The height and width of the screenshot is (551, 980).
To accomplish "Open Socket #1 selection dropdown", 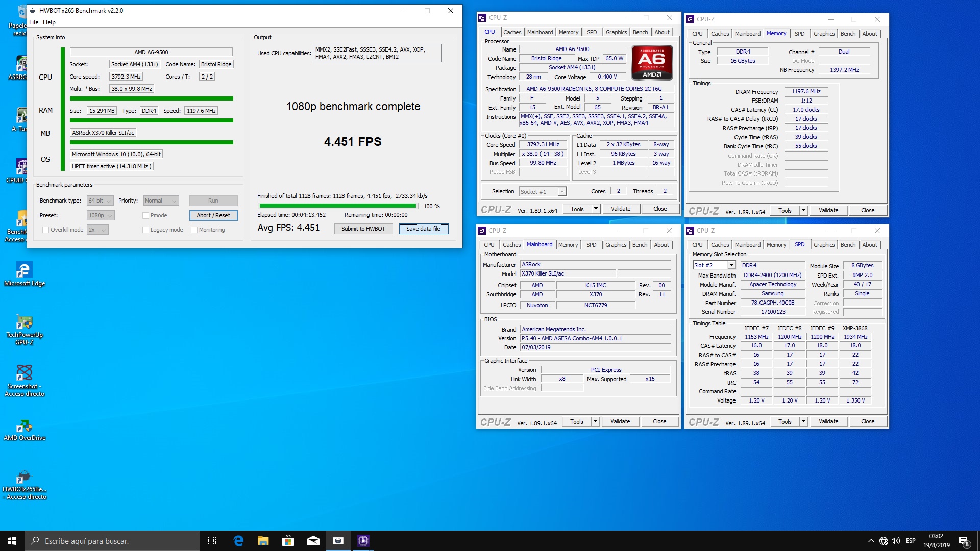I will pos(543,191).
